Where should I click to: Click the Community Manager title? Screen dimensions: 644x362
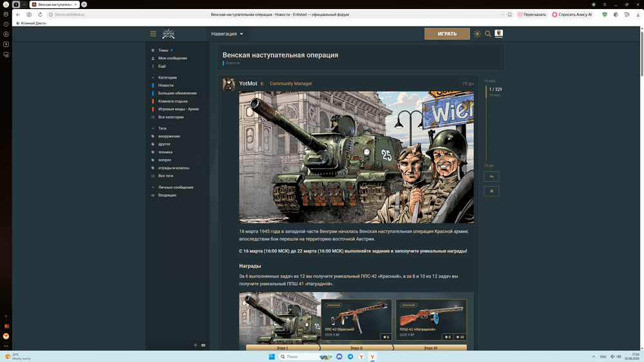(x=291, y=83)
